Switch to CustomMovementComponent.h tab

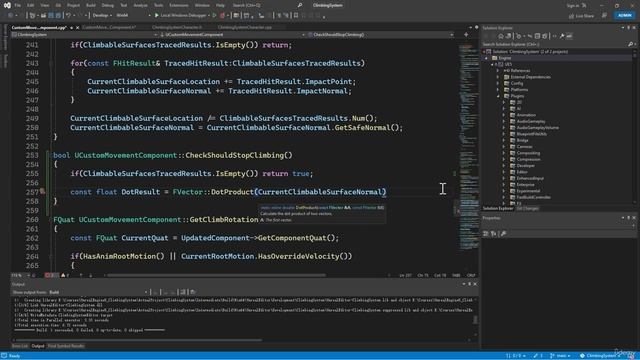109,27
